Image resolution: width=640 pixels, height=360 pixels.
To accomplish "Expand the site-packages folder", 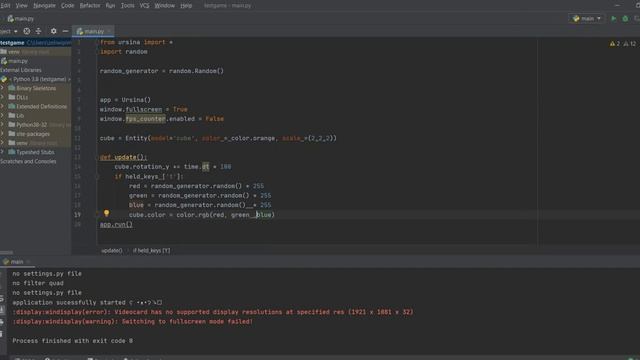I will click(2, 134).
